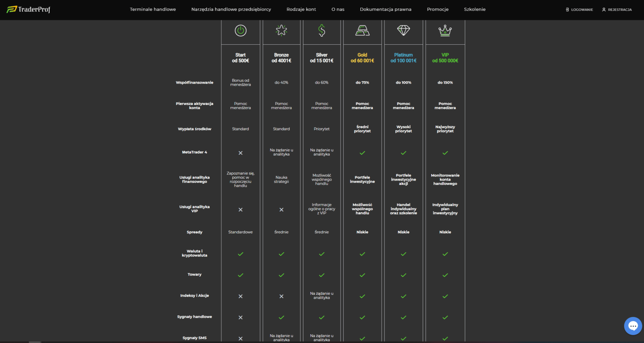This screenshot has width=644, height=343.
Task: Click the VIP plan crown icon
Action: click(x=445, y=31)
